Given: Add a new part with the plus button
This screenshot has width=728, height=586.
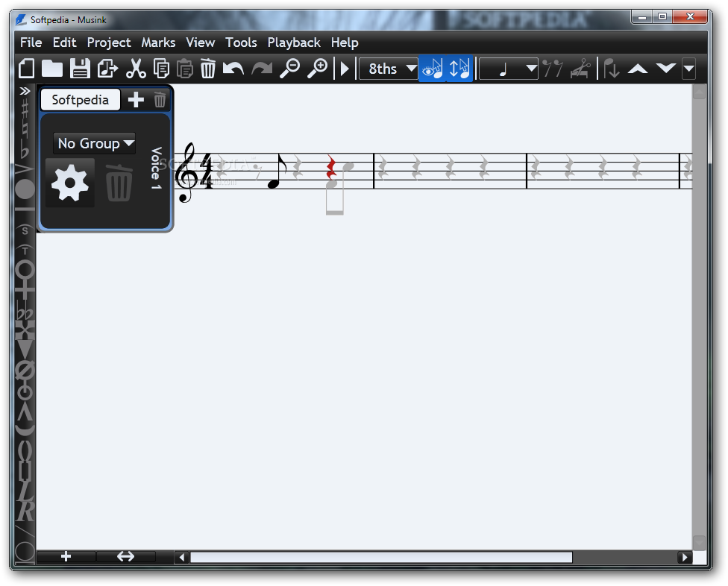Looking at the screenshot, I should (x=136, y=100).
